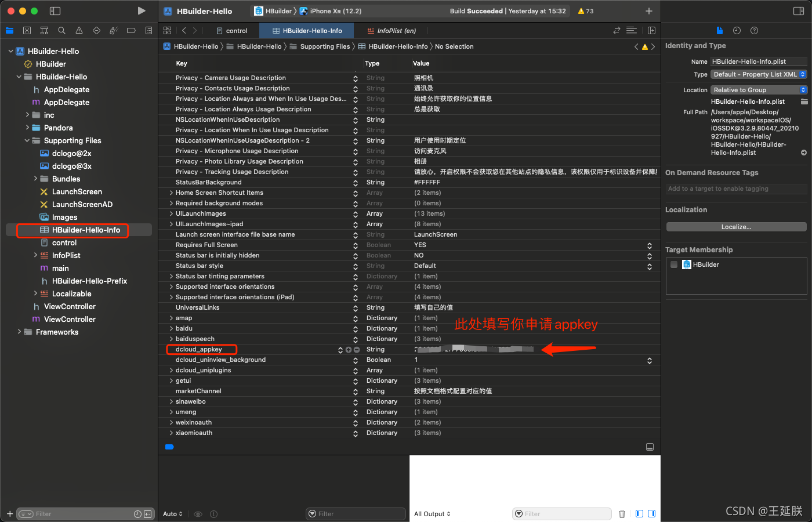Open the HBuilder scheme selector

coord(273,11)
